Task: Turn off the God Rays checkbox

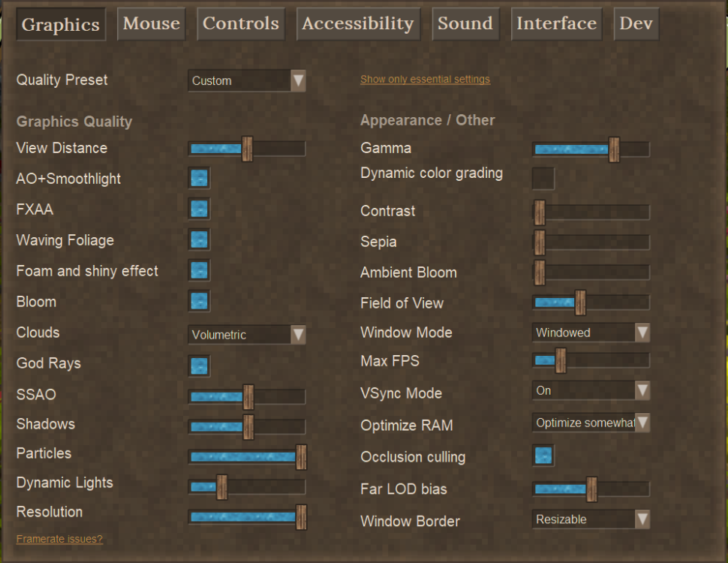Action: [x=199, y=366]
